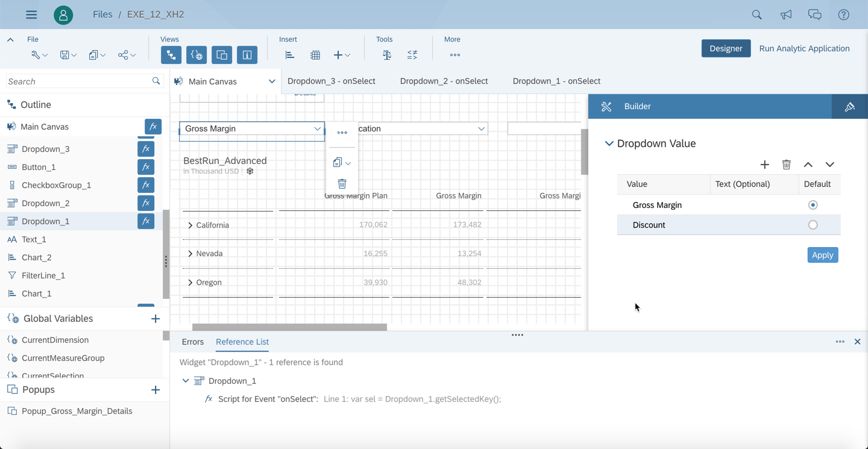Collapse the Dropdown Value section in Builder
Screen dimensions: 868x449
pos(609,143)
